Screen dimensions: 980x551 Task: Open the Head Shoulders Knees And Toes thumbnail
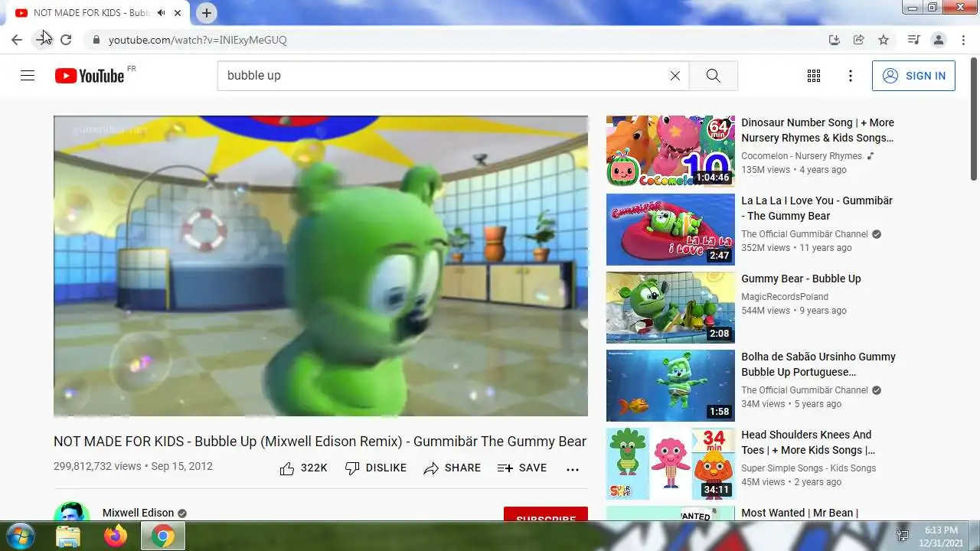coord(671,464)
